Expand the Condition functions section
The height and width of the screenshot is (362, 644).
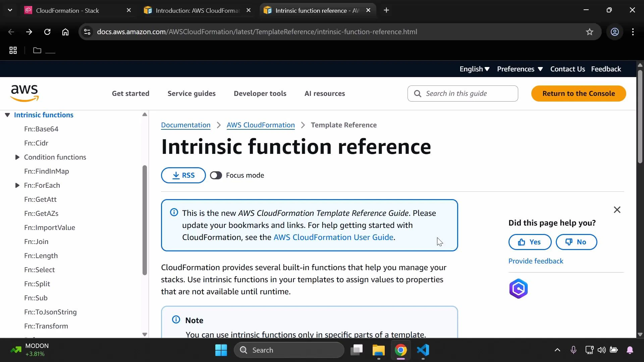pos(17,157)
